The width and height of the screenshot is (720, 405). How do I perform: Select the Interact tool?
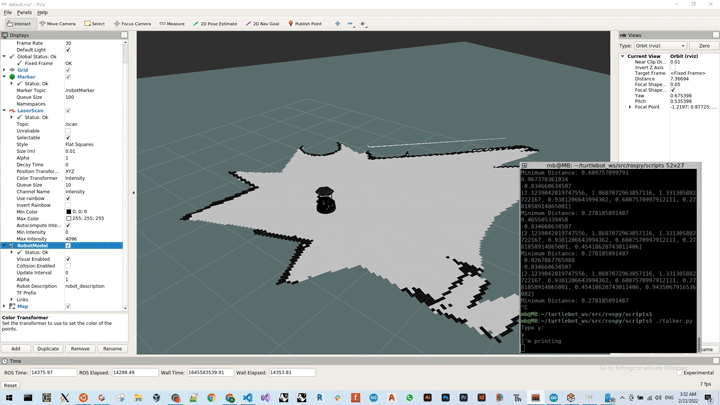point(18,23)
